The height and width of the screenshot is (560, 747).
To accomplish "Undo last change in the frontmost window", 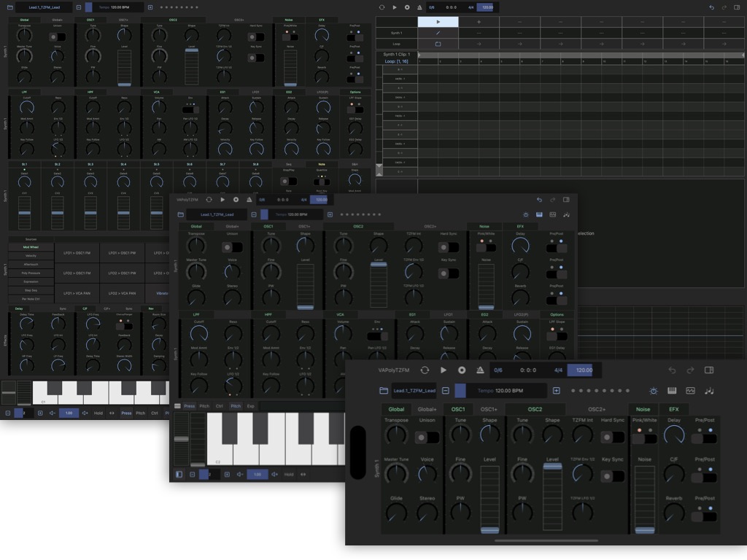I will click(x=672, y=370).
